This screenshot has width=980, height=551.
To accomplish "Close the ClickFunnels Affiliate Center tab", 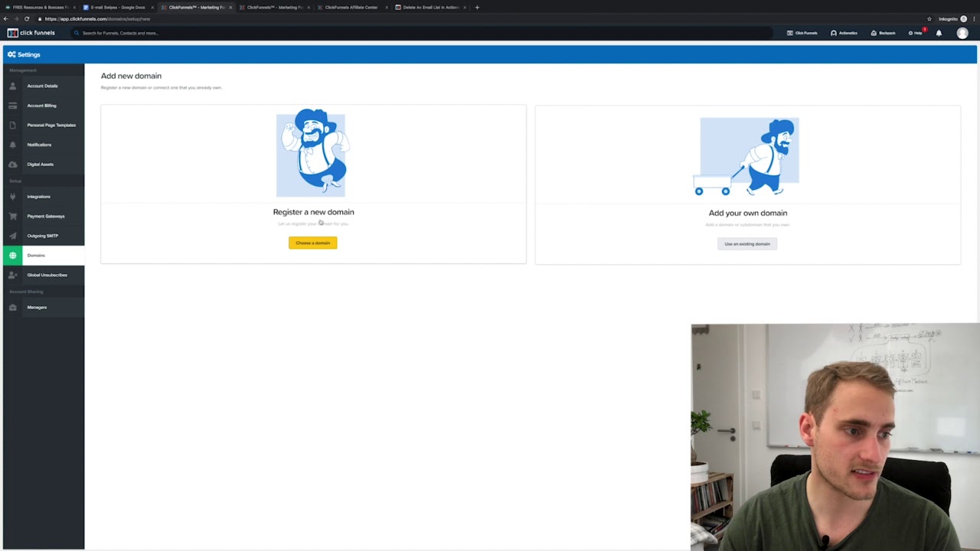I will coord(387,7).
